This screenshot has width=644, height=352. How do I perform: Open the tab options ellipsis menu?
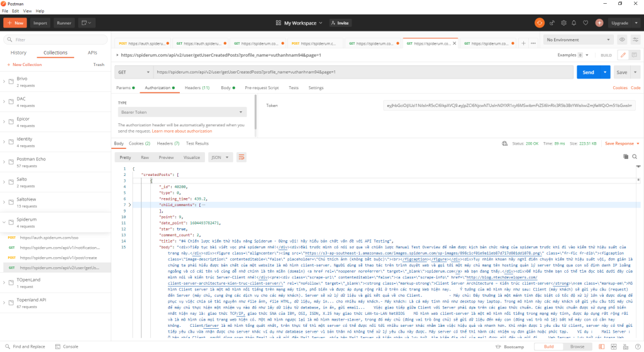[533, 43]
